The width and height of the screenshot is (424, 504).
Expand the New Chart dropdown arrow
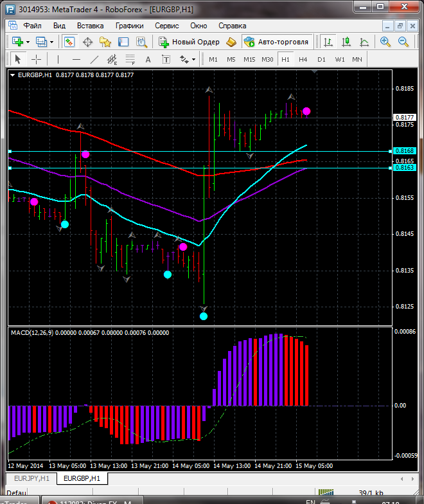(x=28, y=42)
